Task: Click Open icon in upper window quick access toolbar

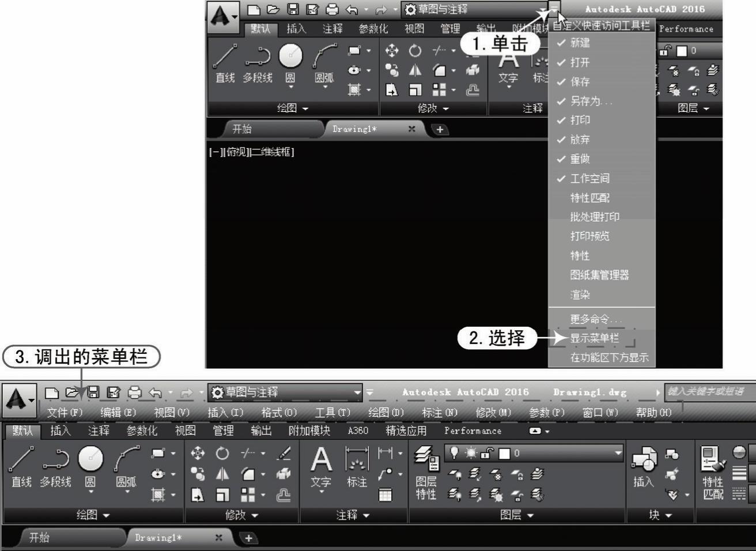Action: point(273,9)
